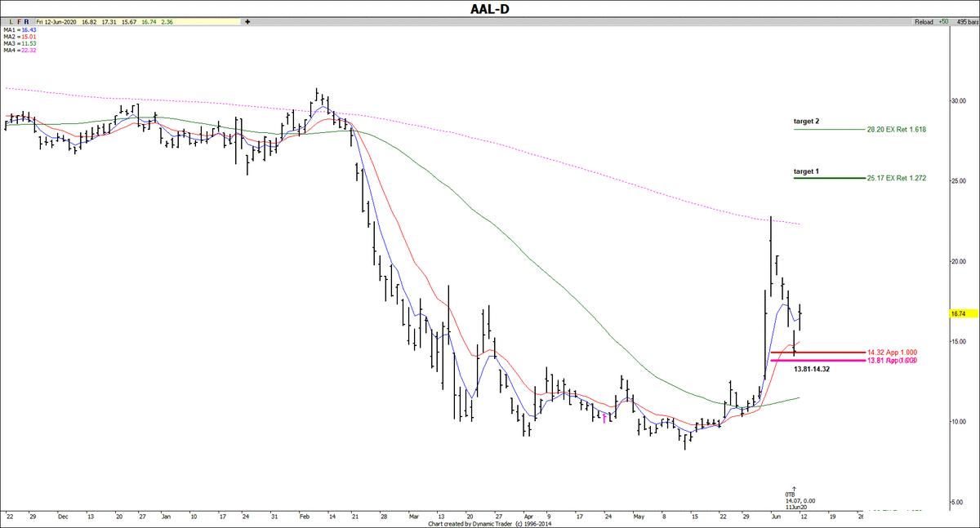Click the 13.81-14.32 support zone label

click(x=812, y=369)
